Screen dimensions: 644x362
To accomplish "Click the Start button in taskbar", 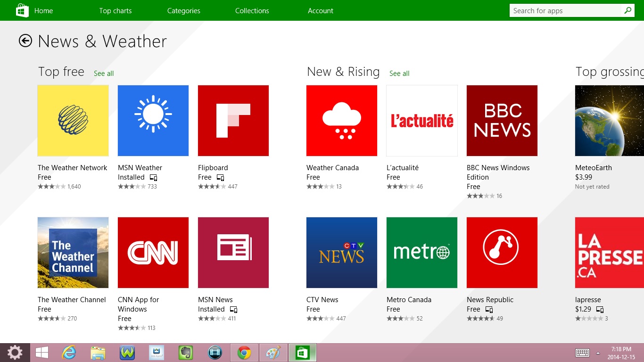I will coord(41,353).
